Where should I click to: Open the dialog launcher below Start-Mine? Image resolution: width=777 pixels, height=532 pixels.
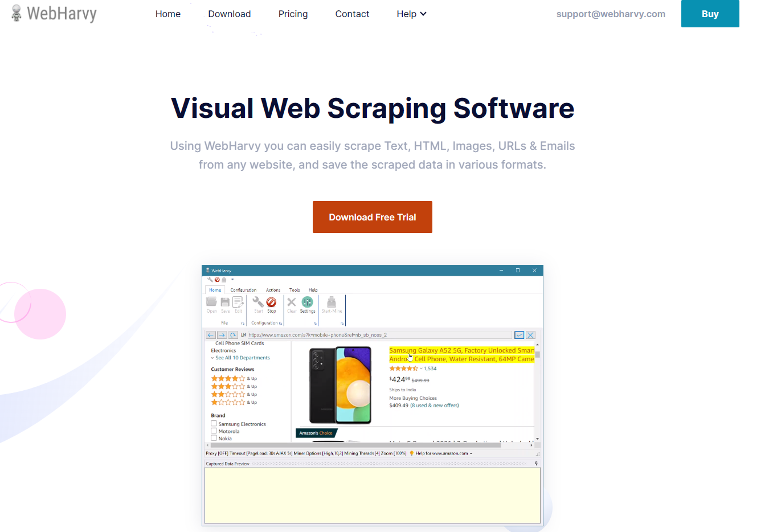[x=342, y=324]
